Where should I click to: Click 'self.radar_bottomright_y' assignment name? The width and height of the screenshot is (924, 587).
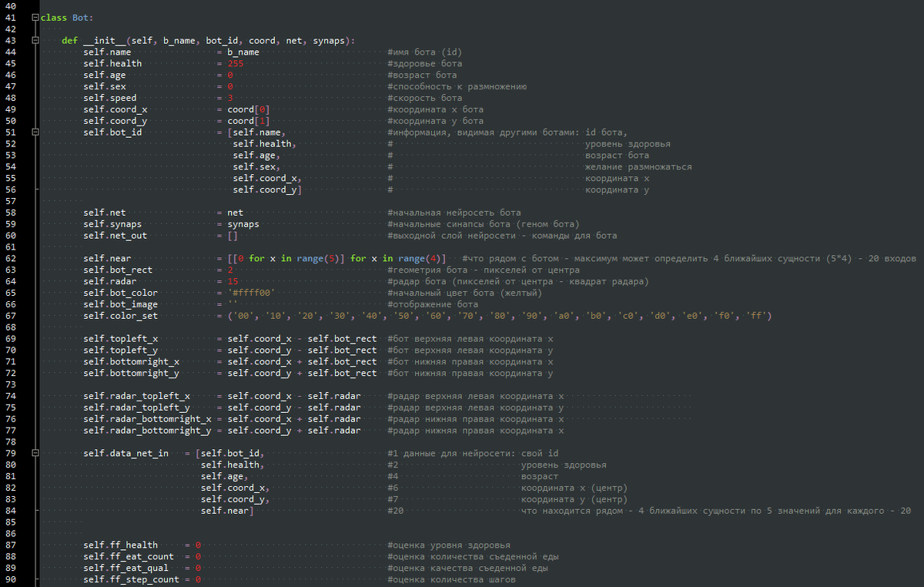click(x=148, y=431)
